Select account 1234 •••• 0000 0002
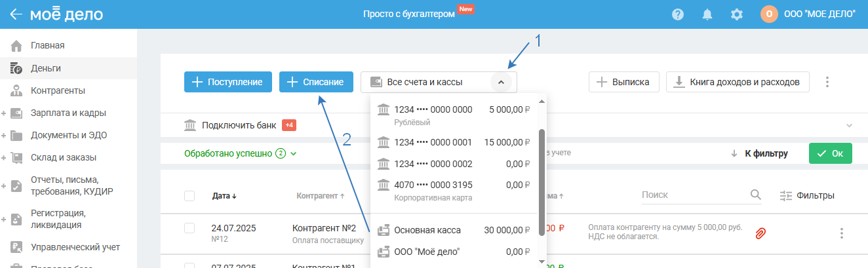The height and width of the screenshot is (268, 868). coord(454,164)
